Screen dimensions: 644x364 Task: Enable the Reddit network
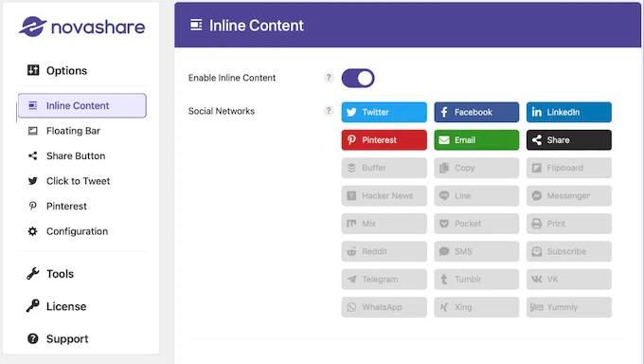(x=384, y=251)
